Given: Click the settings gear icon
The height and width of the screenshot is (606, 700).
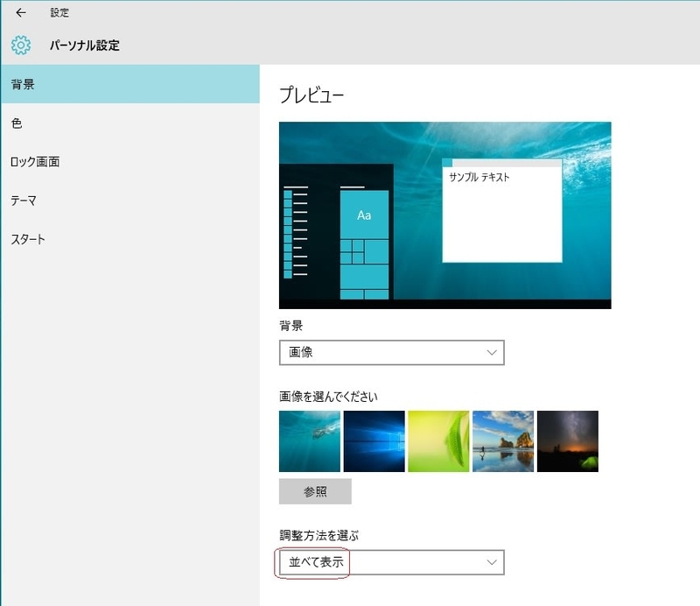Looking at the screenshot, I should tap(21, 46).
